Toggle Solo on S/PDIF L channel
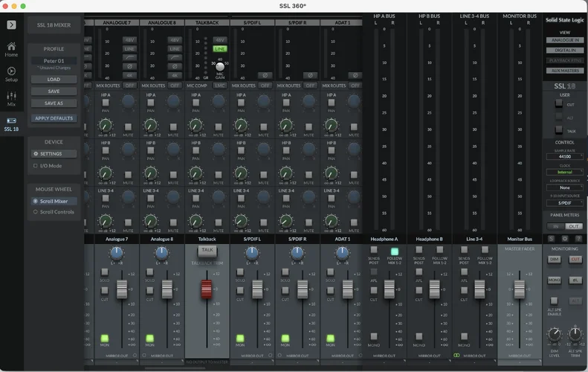 click(240, 272)
